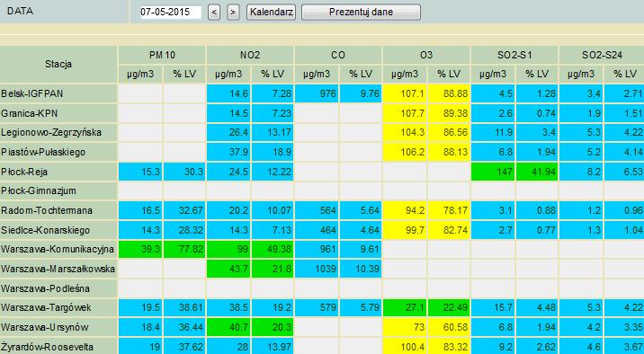Click Żyrardów-Roosevelta O3 value 100.4
644x354 pixels.
[405, 347]
